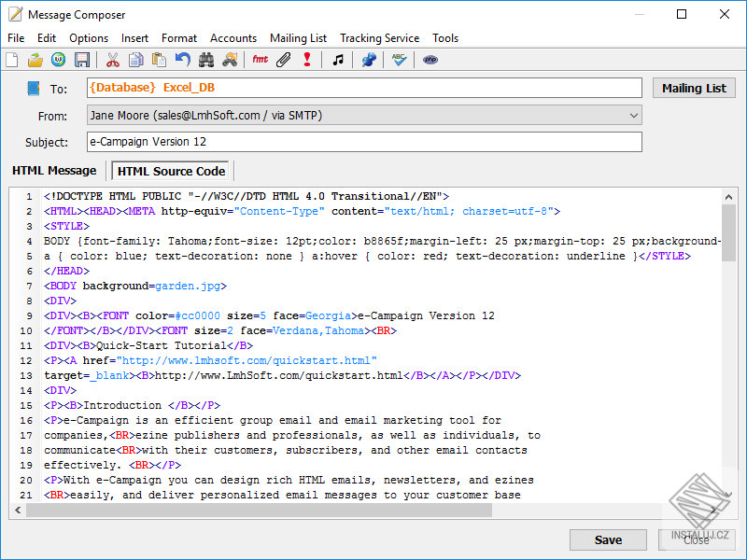This screenshot has height=560, width=747.
Task: Cut selection with the scissors icon
Action: 112,60
